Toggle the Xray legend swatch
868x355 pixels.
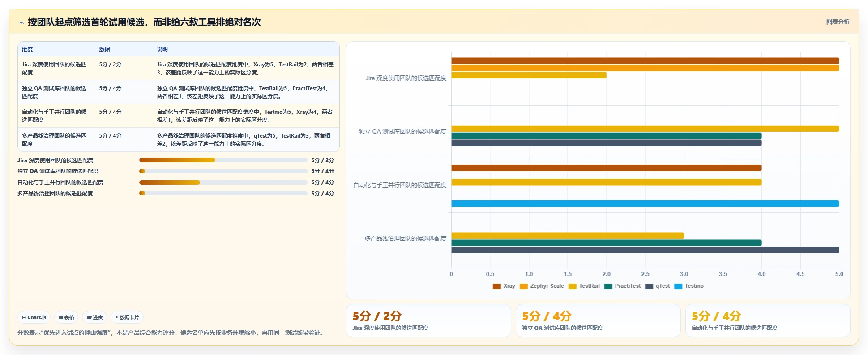[x=497, y=286]
